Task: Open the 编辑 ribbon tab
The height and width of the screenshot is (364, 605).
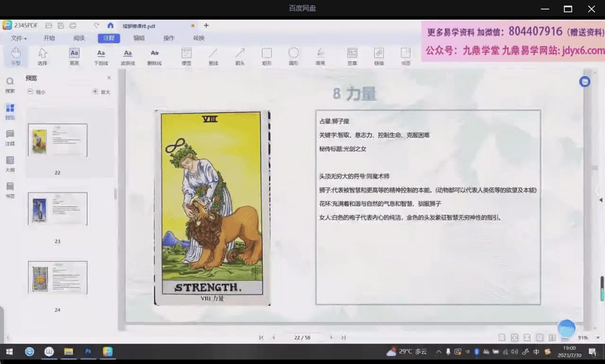Action: point(139,38)
